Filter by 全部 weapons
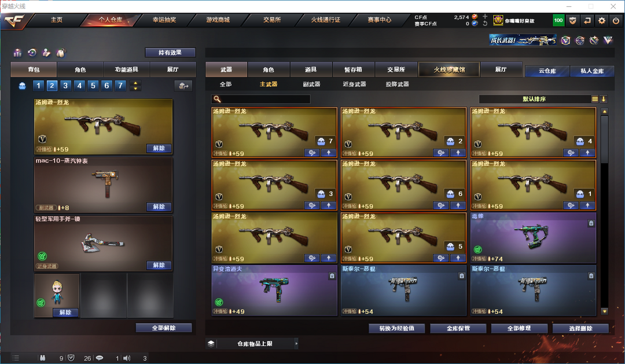The image size is (625, 364). click(x=226, y=84)
